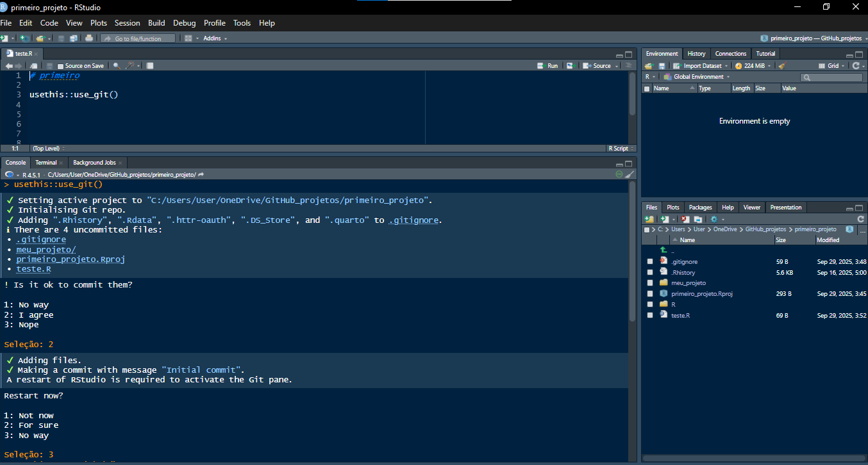Click the Delete files icon in Files pane
The image size is (868, 465).
click(685, 219)
